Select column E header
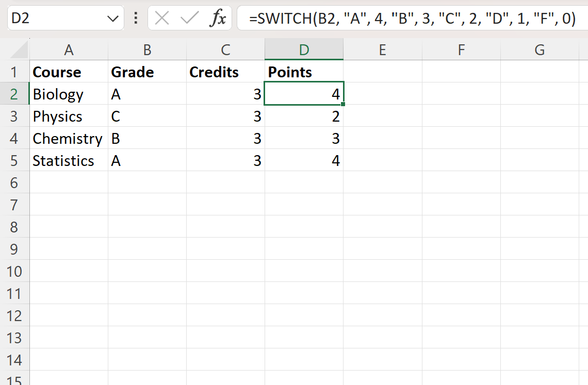This screenshot has width=588, height=385. [383, 49]
